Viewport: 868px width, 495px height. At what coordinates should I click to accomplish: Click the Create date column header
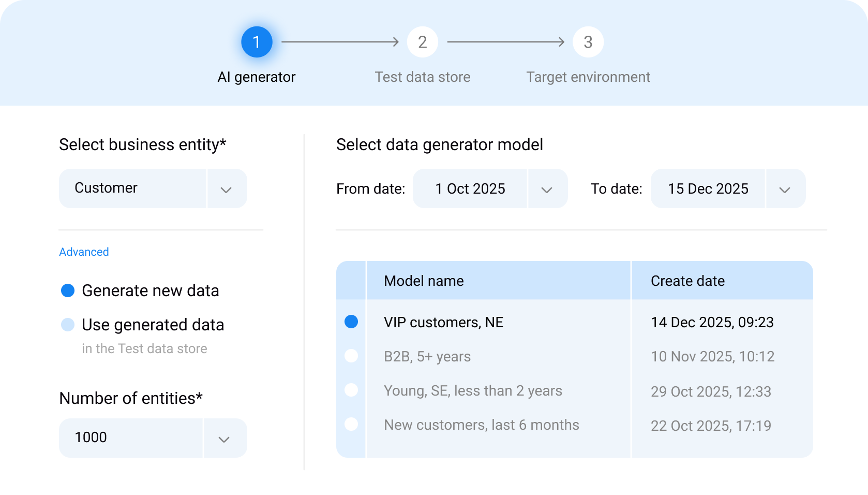point(687,281)
